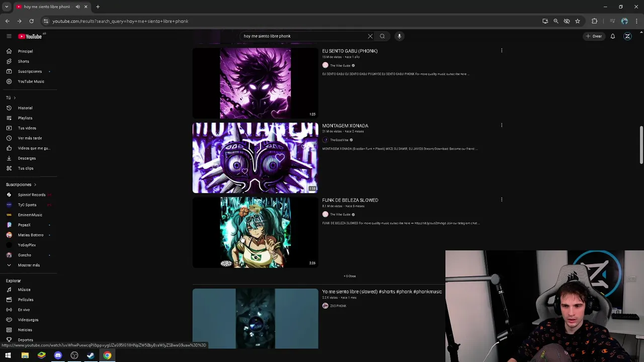
Task: Open Videojuegos under Explorar
Action: click(x=28, y=320)
